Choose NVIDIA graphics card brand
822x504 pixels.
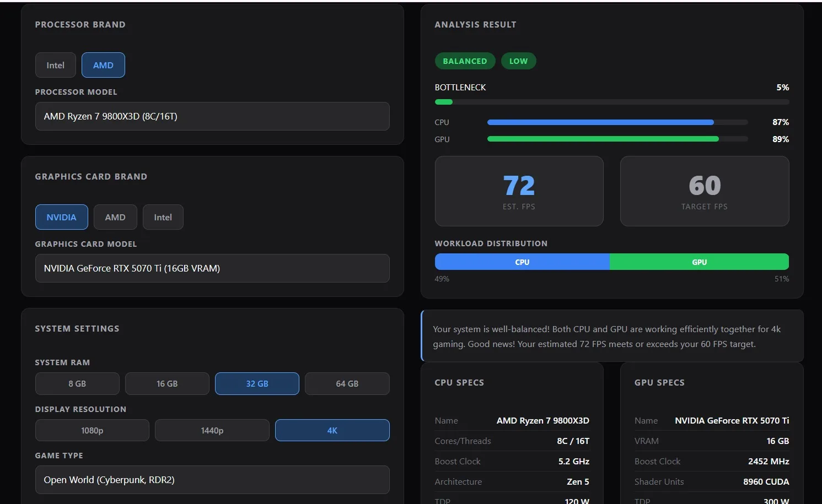(x=62, y=217)
